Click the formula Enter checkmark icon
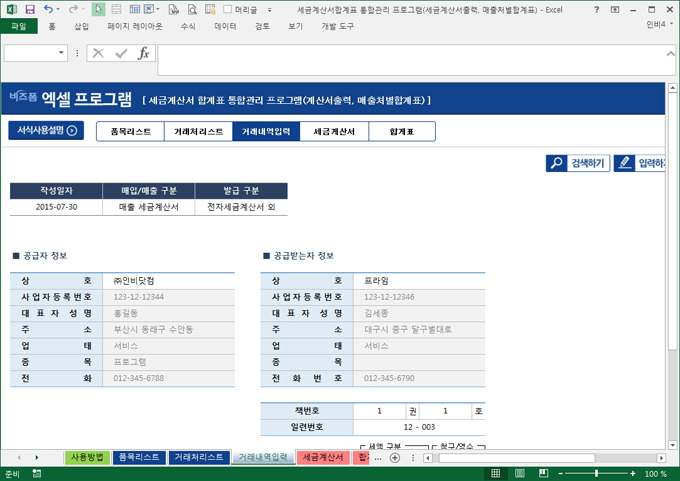The image size is (680, 481). coord(121,53)
